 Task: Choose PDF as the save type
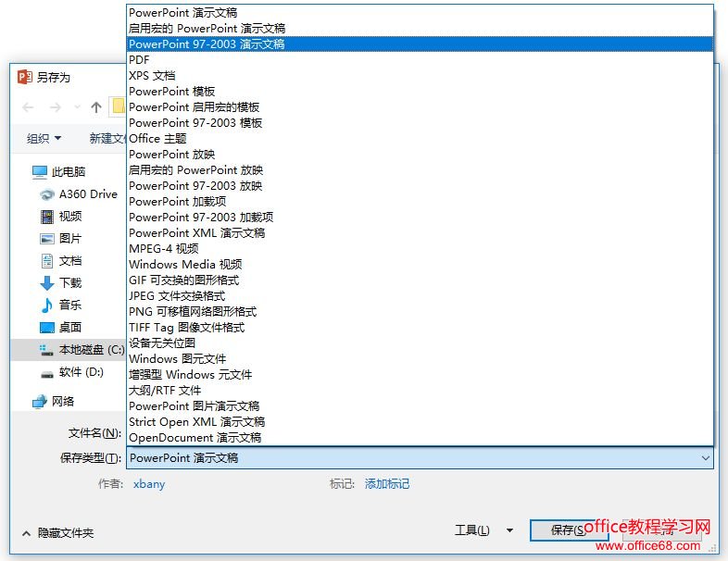pos(420,60)
